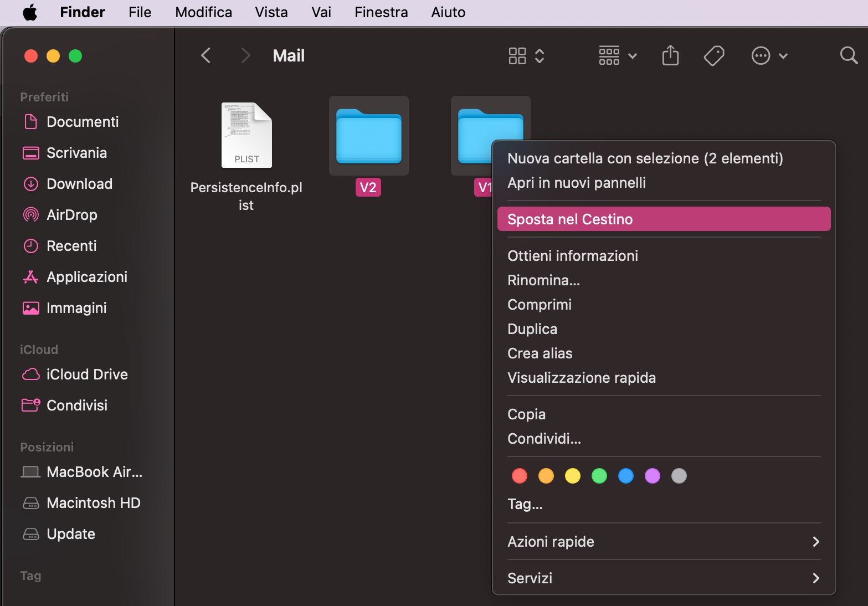The image size is (868, 606).
Task: Choose Apri in nuovi pannelli
Action: pyautogui.click(x=664, y=183)
